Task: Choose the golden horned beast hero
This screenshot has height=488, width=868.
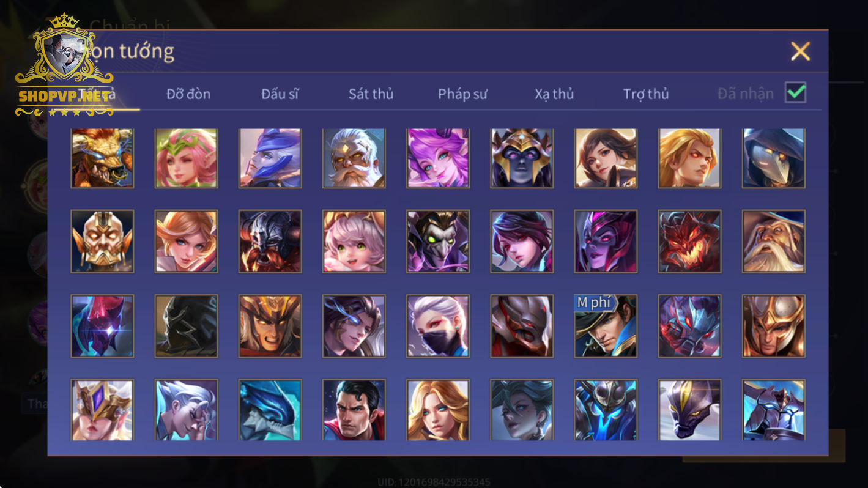Action: tap(102, 158)
